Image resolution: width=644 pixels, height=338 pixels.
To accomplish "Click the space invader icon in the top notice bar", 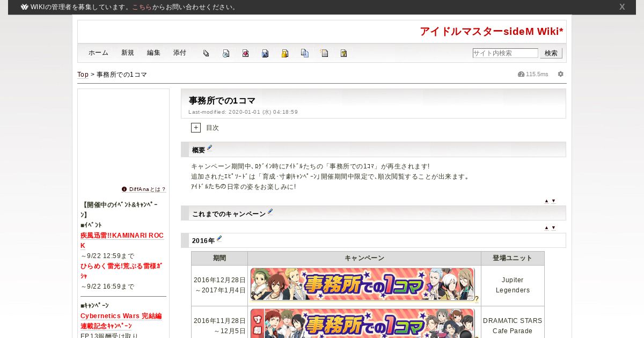I will click(x=24, y=7).
